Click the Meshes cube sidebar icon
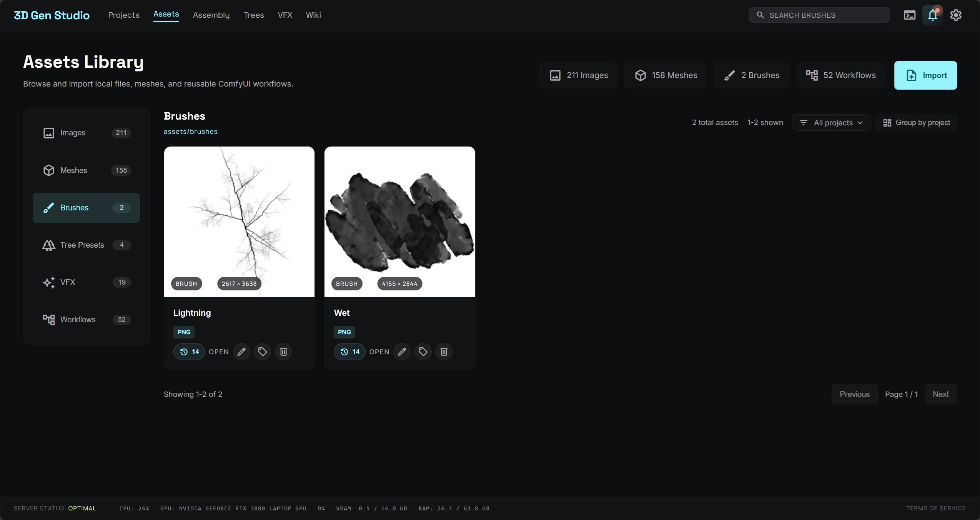980x520 pixels. [x=48, y=170]
